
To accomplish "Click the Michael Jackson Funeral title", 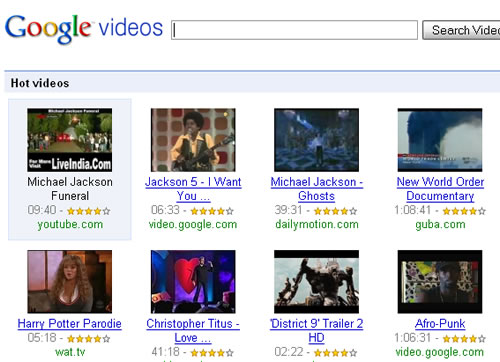I will coord(70,189).
